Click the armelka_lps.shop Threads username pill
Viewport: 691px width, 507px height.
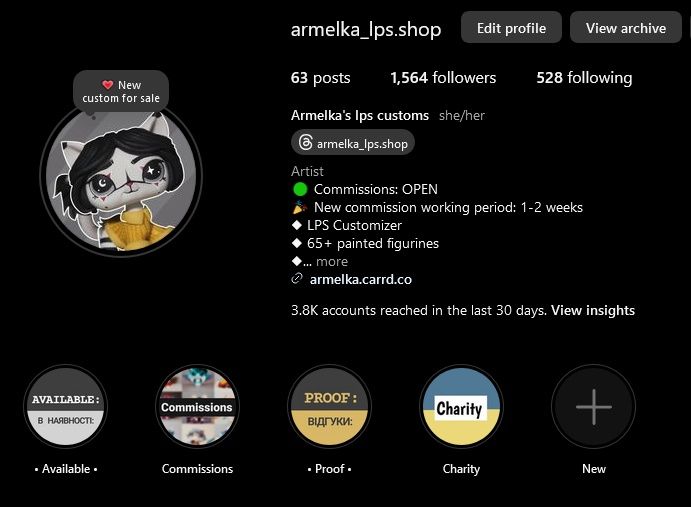click(353, 143)
